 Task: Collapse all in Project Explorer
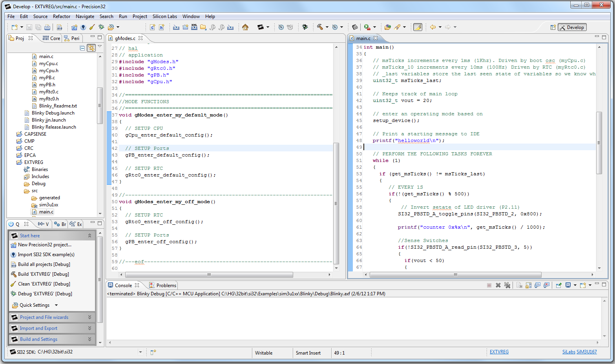point(82,48)
